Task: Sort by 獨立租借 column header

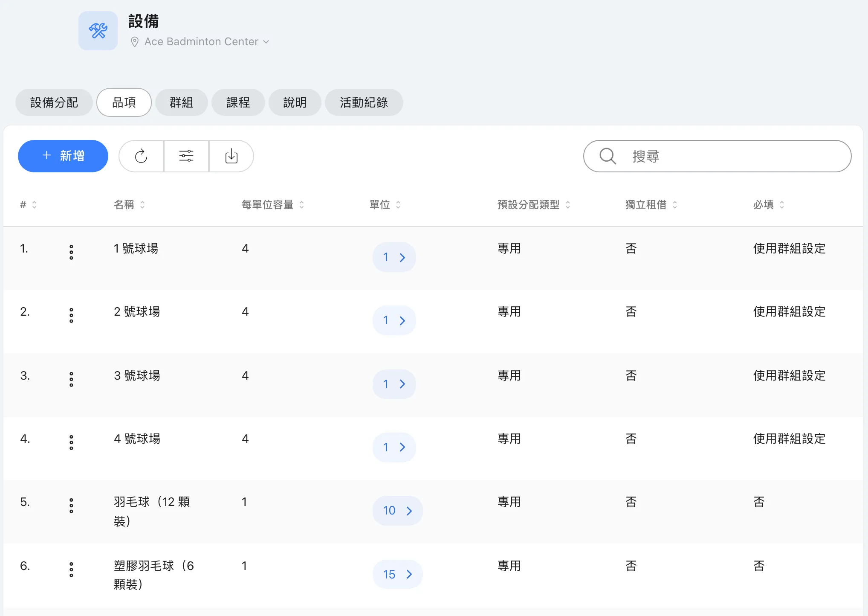Action: 651,205
